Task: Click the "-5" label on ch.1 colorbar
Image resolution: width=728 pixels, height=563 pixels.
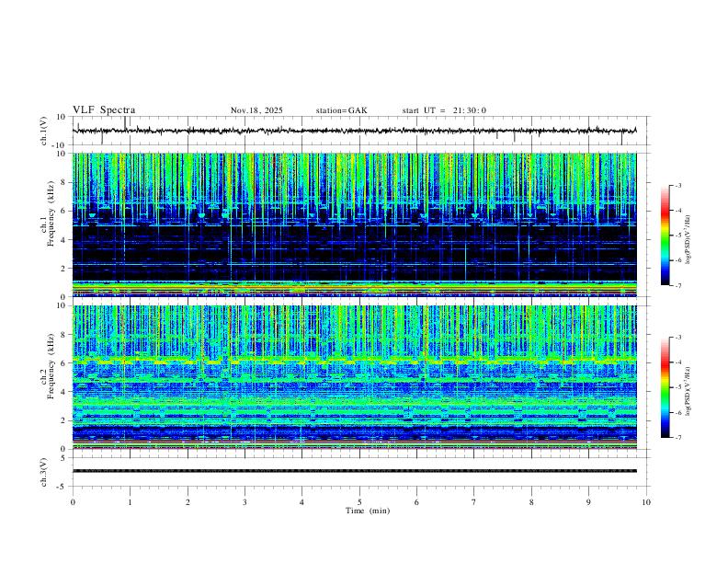Action: tap(677, 236)
